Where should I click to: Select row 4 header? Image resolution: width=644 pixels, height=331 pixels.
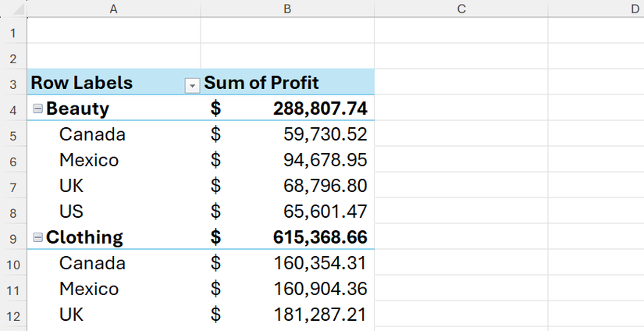coord(13,109)
